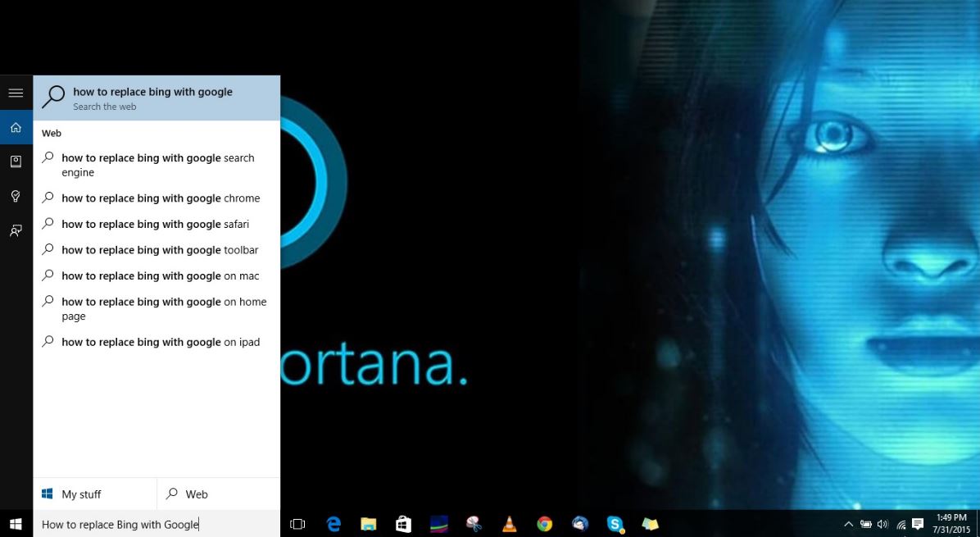Open the Cortana Feedback icon
980x537 pixels.
point(16,230)
